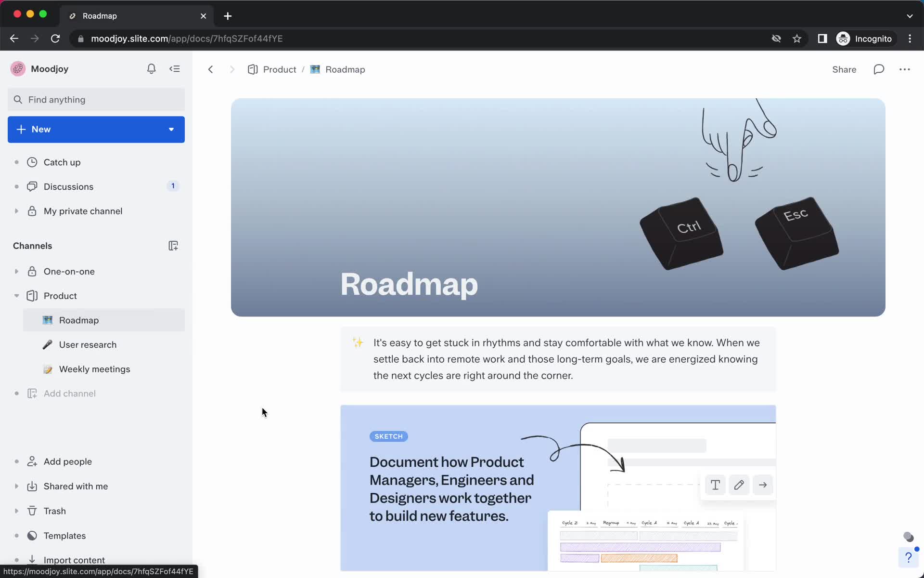Toggle My private channel visibility
924x578 pixels.
point(15,211)
